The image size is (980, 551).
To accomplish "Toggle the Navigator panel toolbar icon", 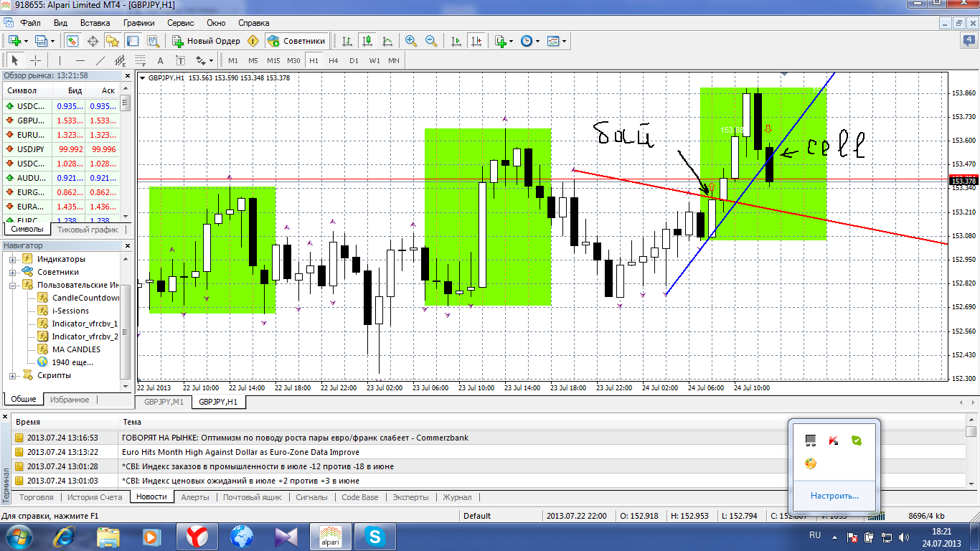I will (113, 41).
